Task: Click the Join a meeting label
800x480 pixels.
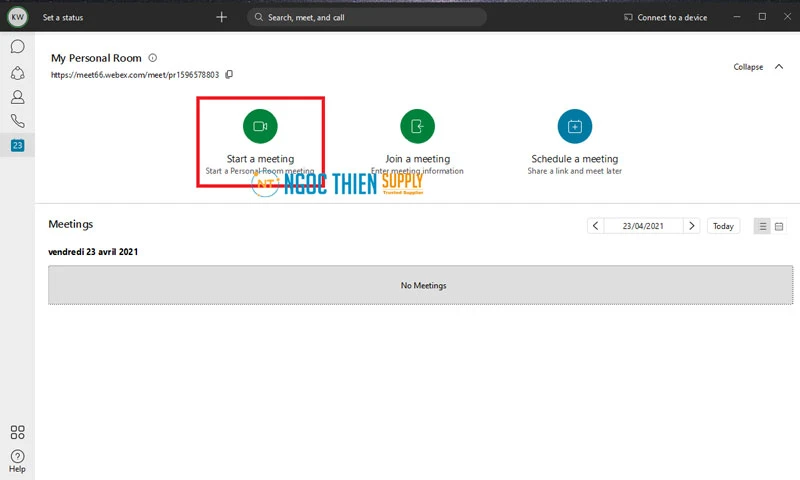Action: 417,159
